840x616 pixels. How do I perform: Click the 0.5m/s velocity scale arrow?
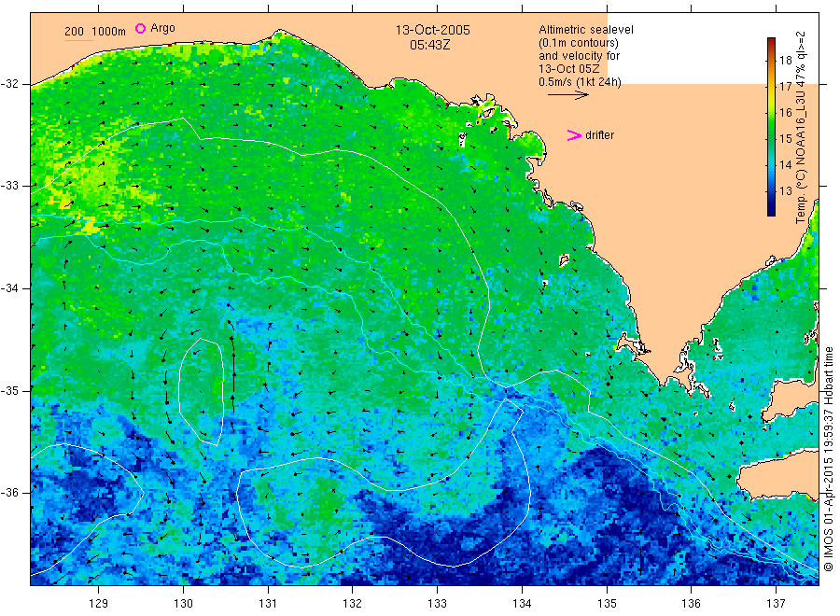pos(567,95)
